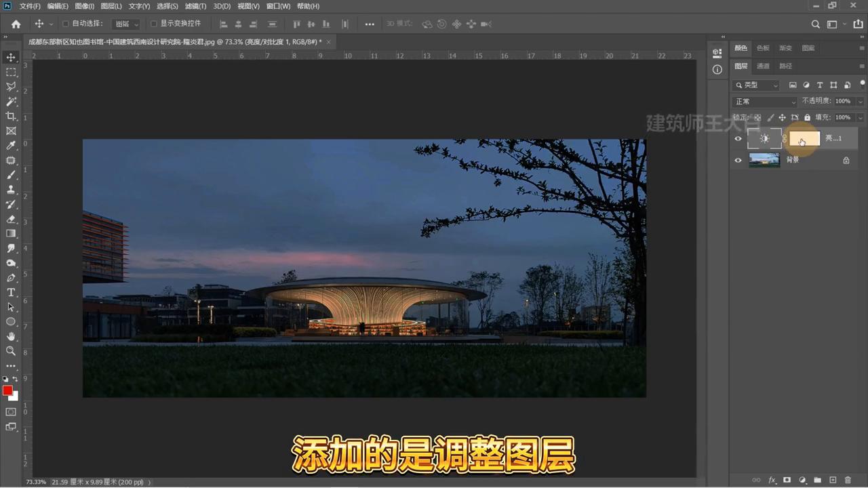868x488 pixels.
Task: Click the Lock all padlock icon
Action: click(x=807, y=117)
